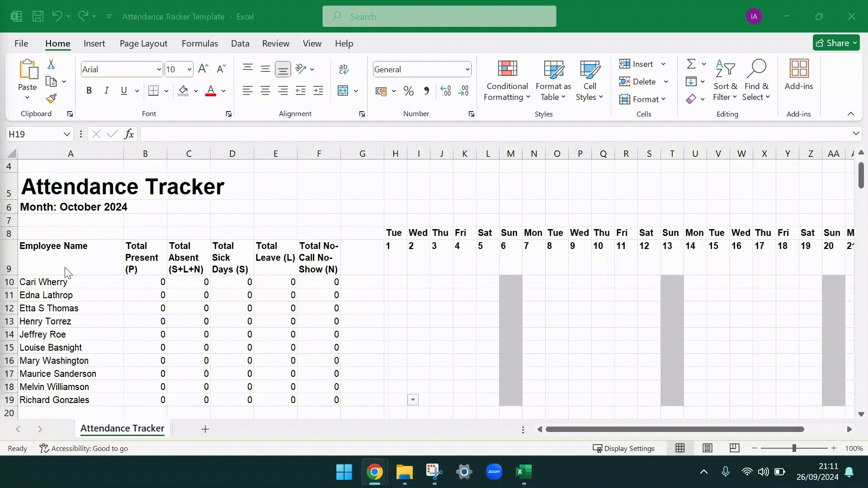Viewport: 868px width, 488px height.
Task: Open the Formulas ribbon tab
Action: 199,43
